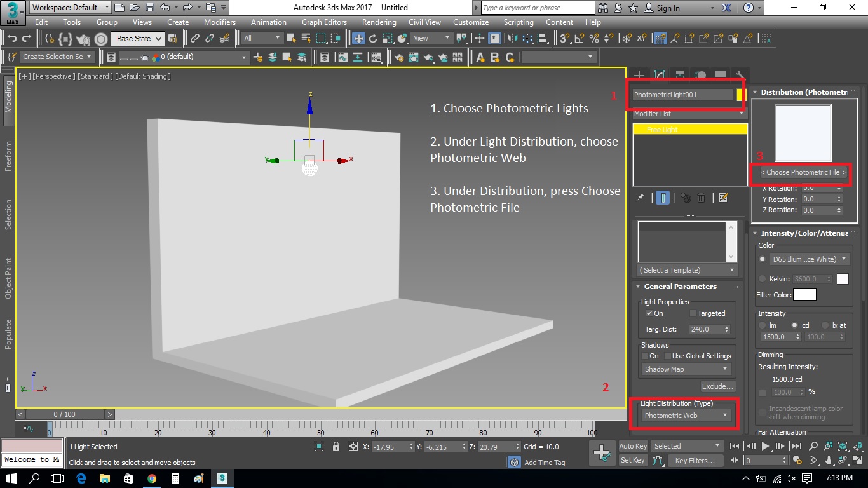
Task: Enable the Targeted checkbox
Action: pyautogui.click(x=694, y=313)
